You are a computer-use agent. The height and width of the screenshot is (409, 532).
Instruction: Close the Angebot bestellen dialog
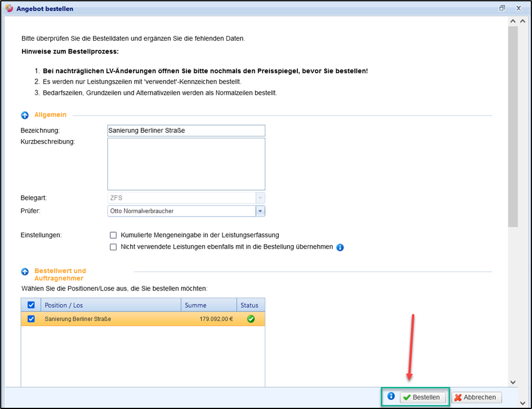point(518,9)
